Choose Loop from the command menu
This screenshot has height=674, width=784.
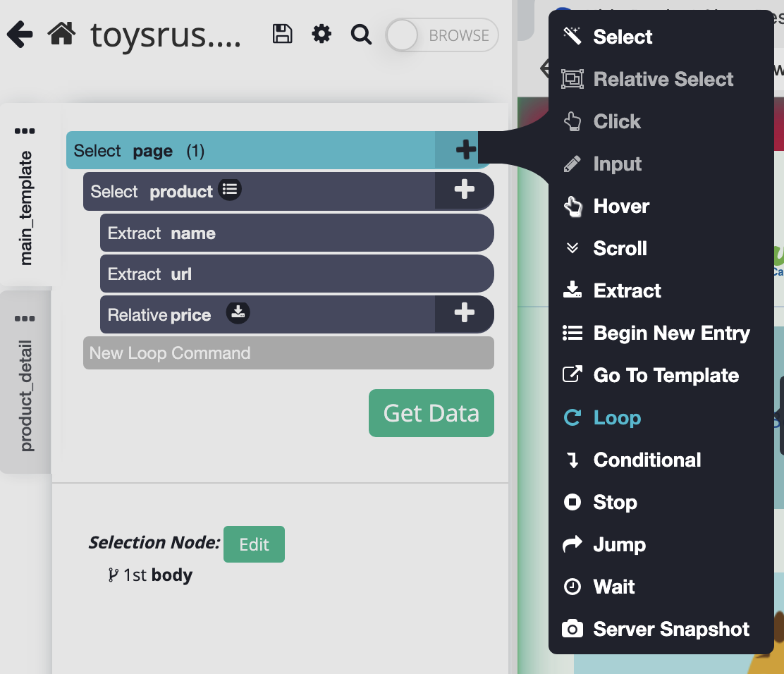pos(616,417)
